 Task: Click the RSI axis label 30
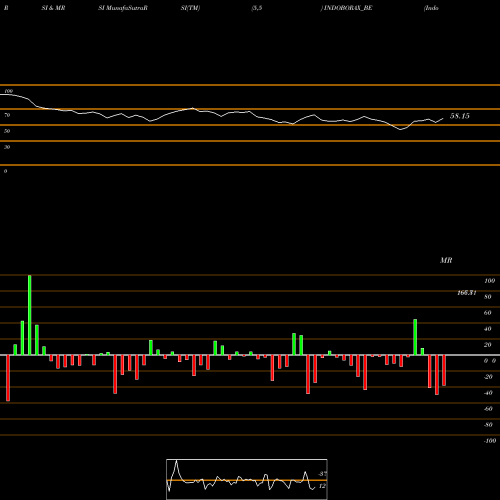(7, 147)
